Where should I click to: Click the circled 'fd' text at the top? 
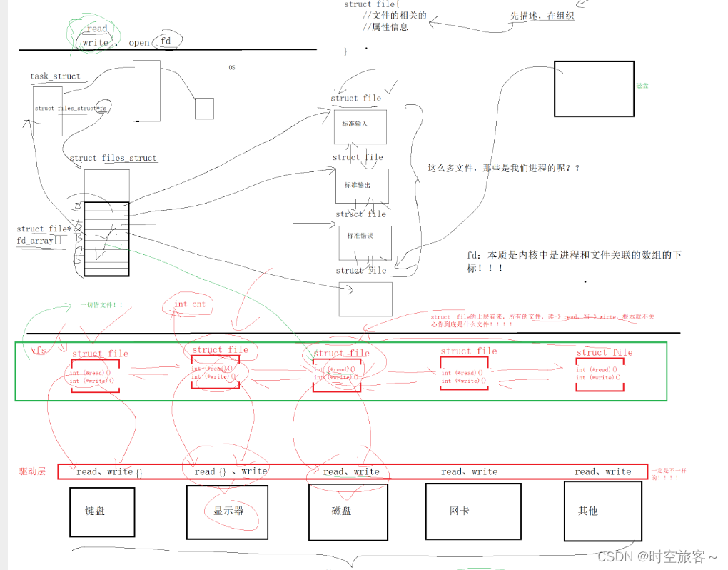(166, 41)
